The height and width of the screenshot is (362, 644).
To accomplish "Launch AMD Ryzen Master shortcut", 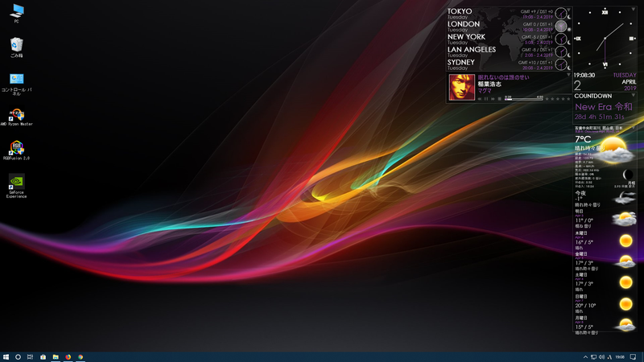I will 17,113.
